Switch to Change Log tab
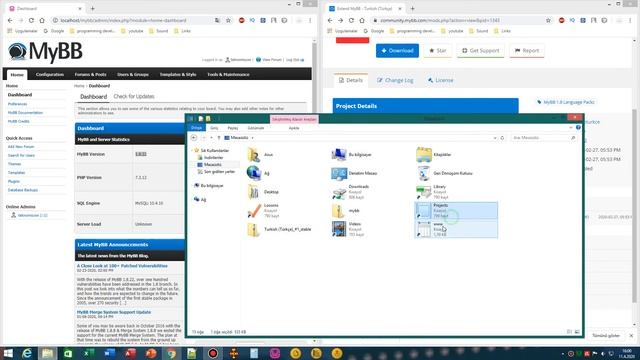The width and height of the screenshot is (640, 360). tap(395, 80)
